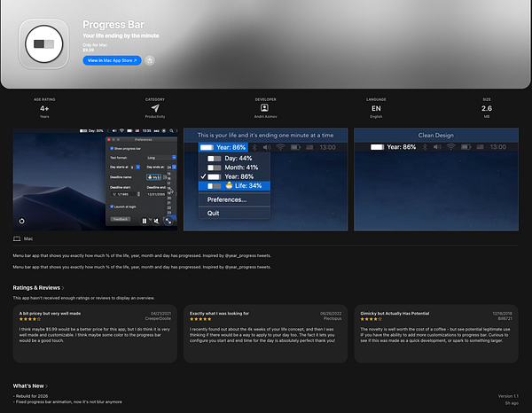Click the Productivity category paper plane icon
Screen dimensions: 532x413
click(x=155, y=108)
